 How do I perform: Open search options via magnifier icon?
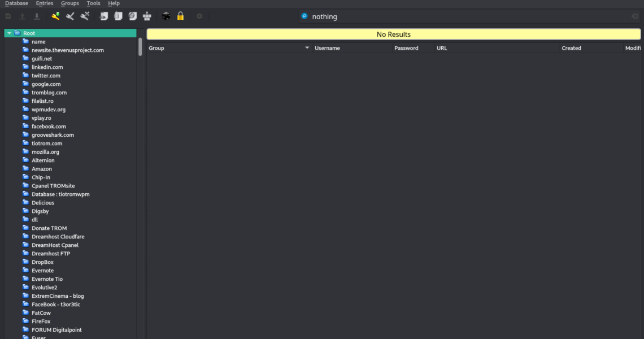click(x=305, y=16)
